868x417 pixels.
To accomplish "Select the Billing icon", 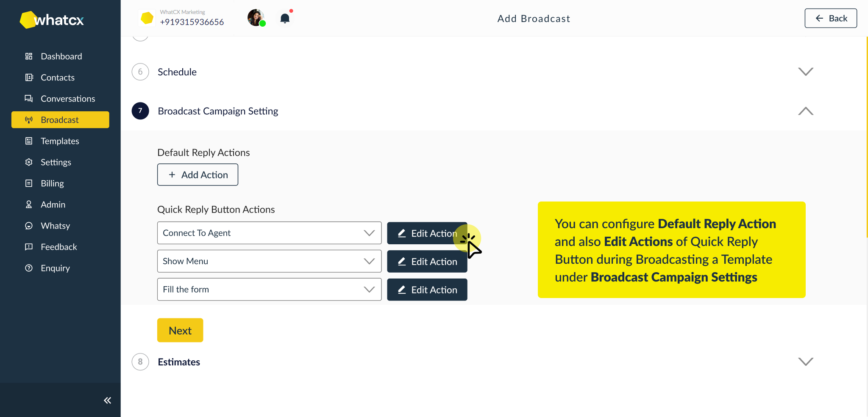I will click(29, 183).
